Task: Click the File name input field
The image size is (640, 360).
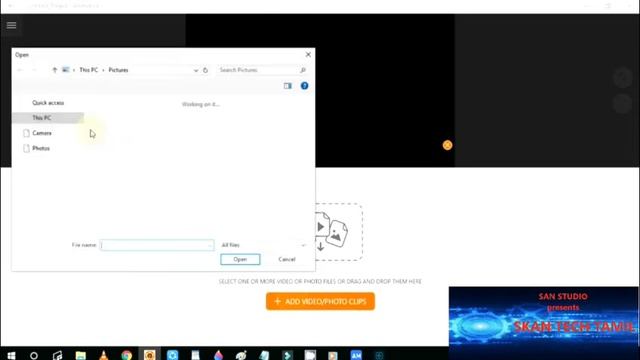Action: point(157,245)
